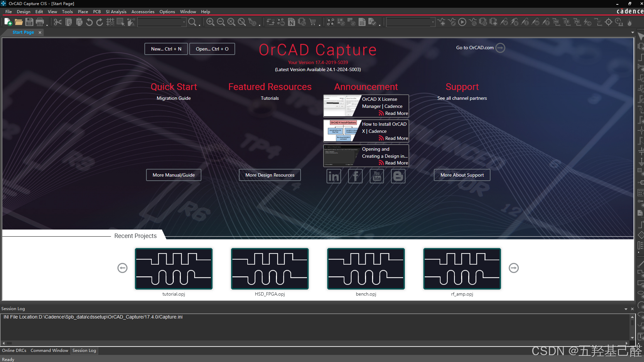Click the Select arrow tool in right toolbar

(x=640, y=36)
